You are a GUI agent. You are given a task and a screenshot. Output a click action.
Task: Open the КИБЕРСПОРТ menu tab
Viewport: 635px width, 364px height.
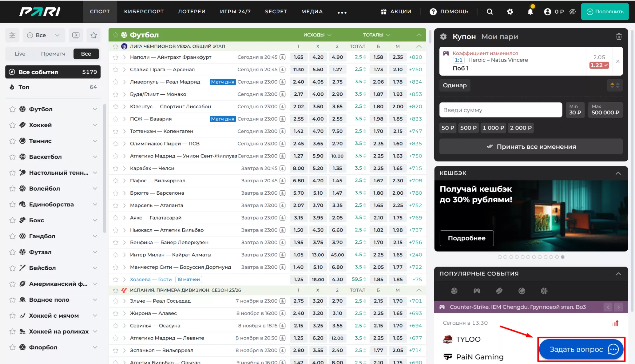(144, 11)
